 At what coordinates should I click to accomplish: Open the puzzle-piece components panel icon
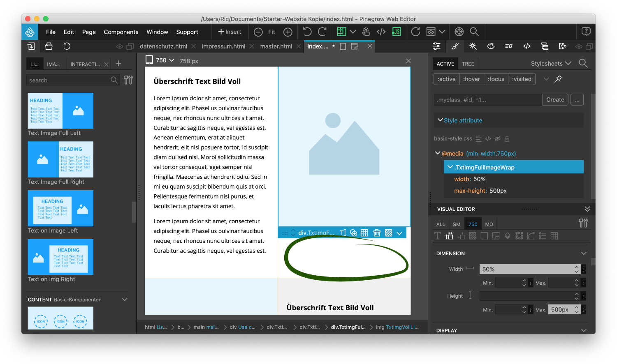[x=563, y=46]
